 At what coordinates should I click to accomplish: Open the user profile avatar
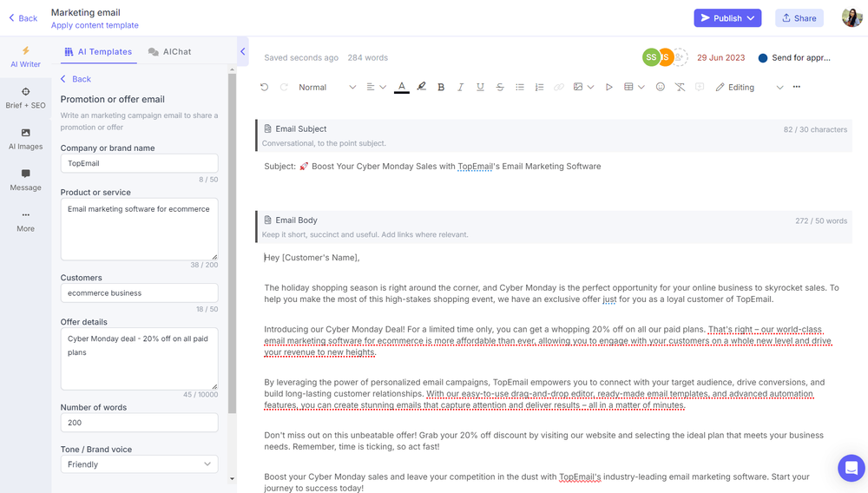pos(852,17)
